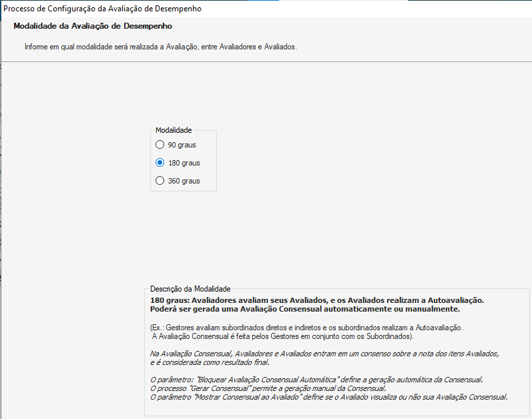Click the heading "Modalidade da Avaliação de Desempenho"
This screenshot has width=532, height=419.
tap(93, 26)
